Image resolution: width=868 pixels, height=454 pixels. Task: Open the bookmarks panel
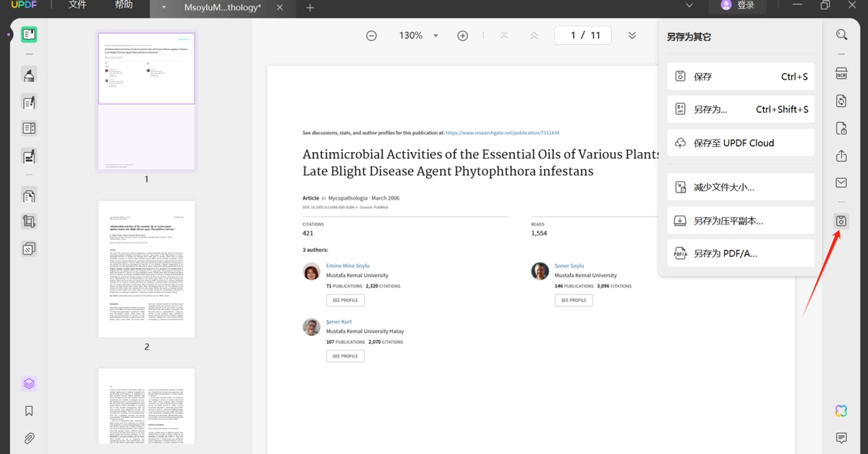coord(29,411)
